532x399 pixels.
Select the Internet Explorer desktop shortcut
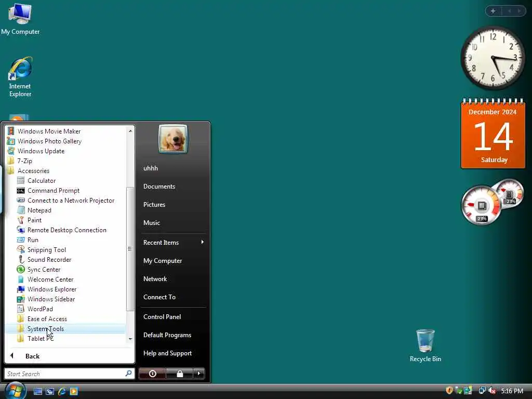pos(20,77)
